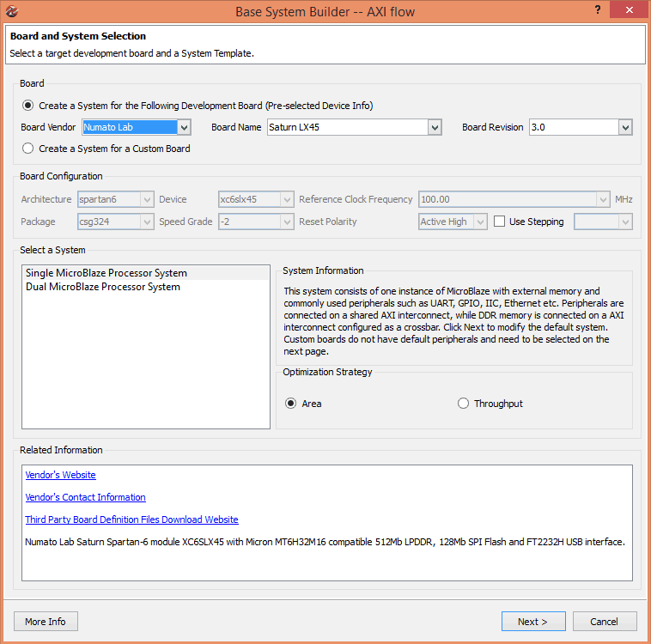
Task: Click the More Info button
Action: click(x=46, y=622)
